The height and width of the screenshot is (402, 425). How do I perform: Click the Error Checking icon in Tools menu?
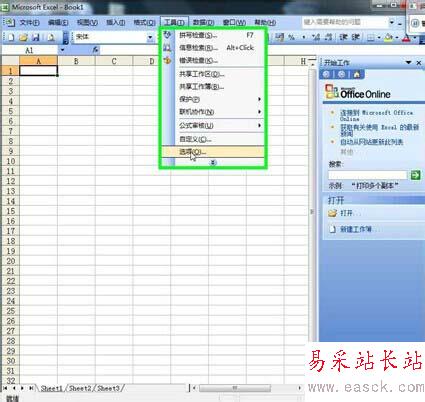click(167, 60)
